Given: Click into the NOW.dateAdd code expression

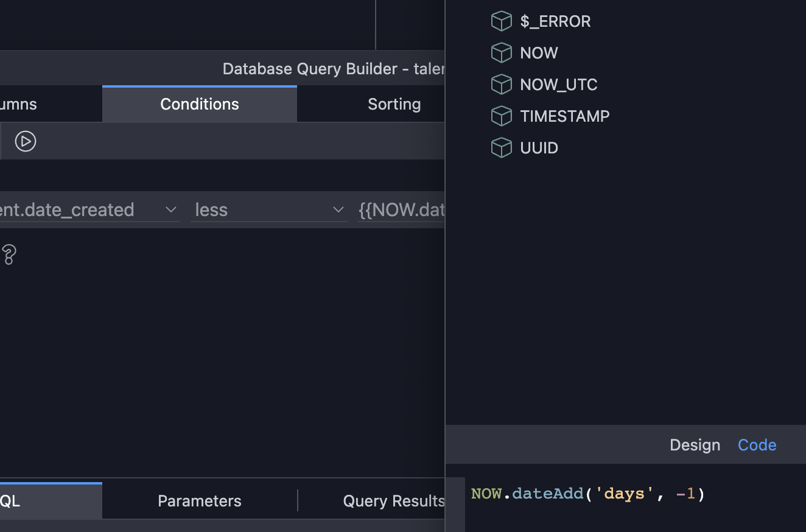Looking at the screenshot, I should tap(588, 494).
